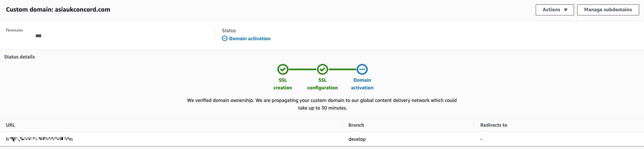Click the Domain activation step label
The width and height of the screenshot is (644, 150).
362,84
